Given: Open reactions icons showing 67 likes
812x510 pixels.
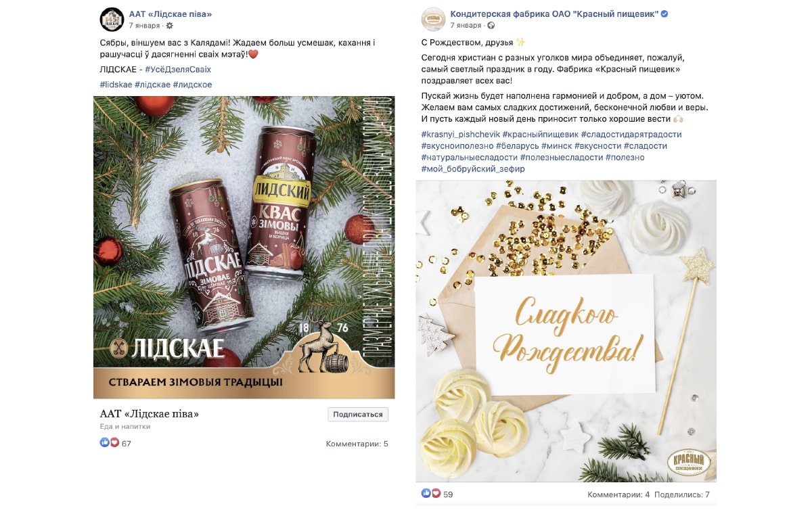Looking at the screenshot, I should 109,443.
